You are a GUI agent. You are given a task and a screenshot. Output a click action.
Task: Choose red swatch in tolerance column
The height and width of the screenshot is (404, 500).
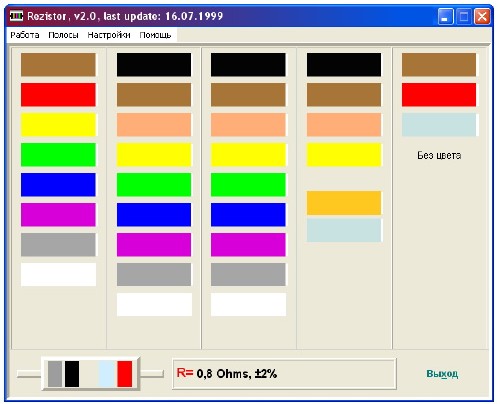(x=439, y=95)
